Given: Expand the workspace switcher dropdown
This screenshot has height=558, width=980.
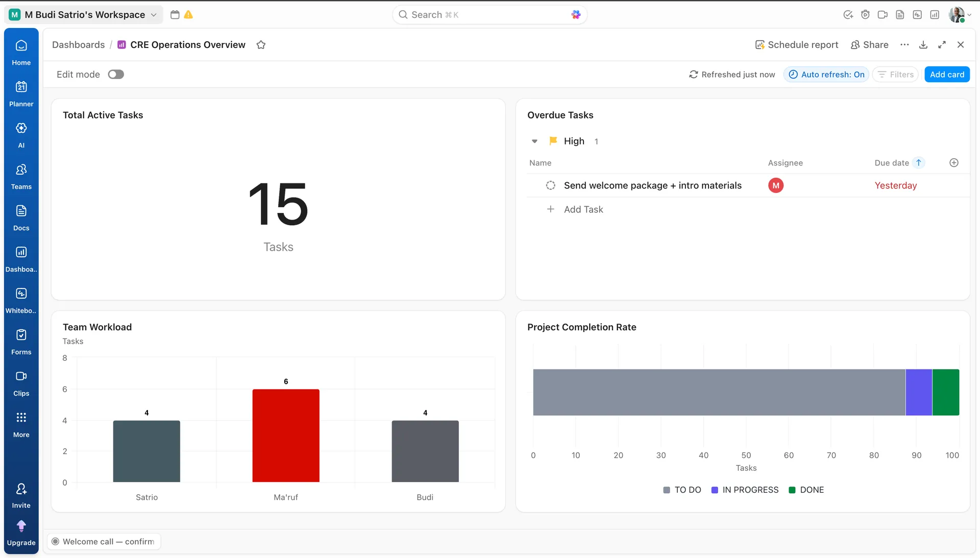Looking at the screenshot, I should (154, 14).
